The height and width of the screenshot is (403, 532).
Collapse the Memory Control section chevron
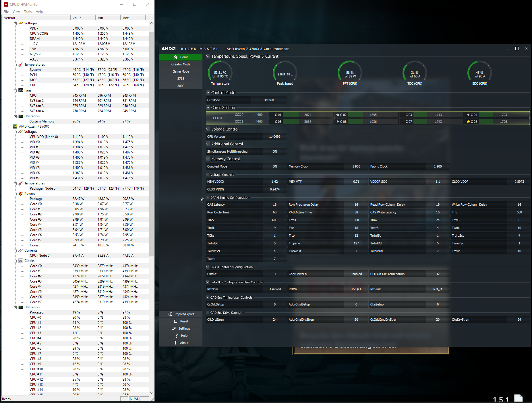208,159
